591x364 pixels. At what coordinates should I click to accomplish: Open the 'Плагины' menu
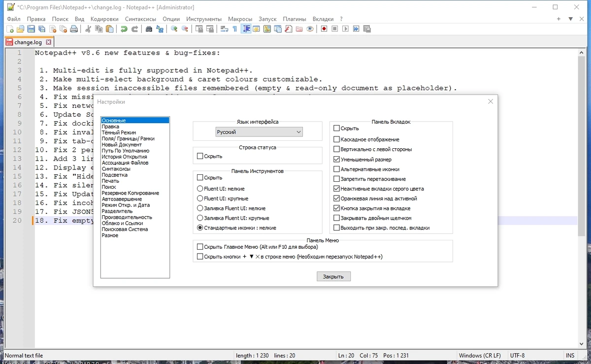(x=295, y=19)
